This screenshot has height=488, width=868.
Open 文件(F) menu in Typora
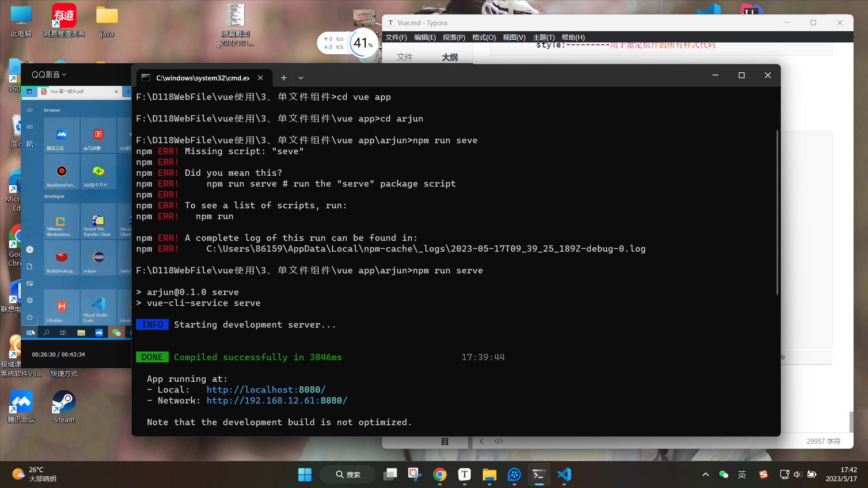[x=396, y=38]
